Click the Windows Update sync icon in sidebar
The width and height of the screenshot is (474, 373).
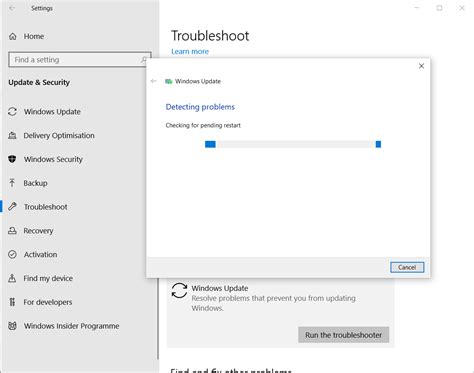12,112
